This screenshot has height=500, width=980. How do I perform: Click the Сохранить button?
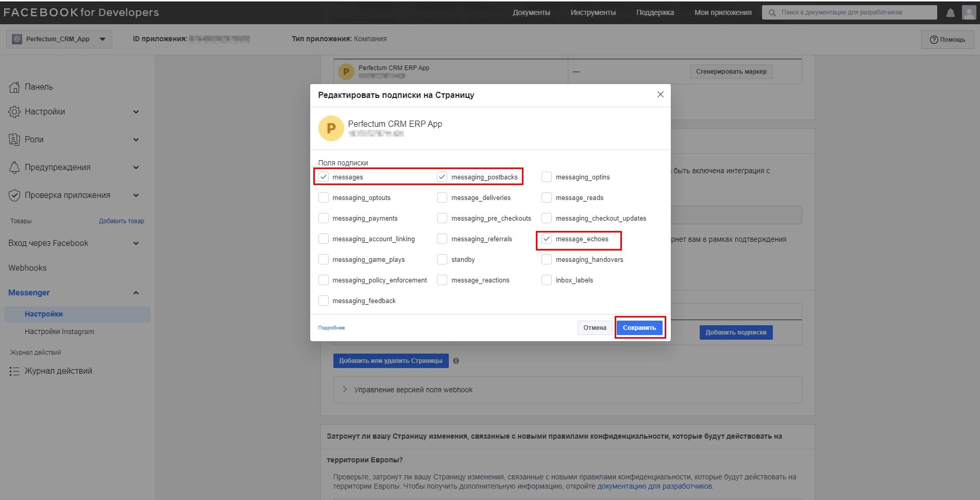pyautogui.click(x=639, y=328)
